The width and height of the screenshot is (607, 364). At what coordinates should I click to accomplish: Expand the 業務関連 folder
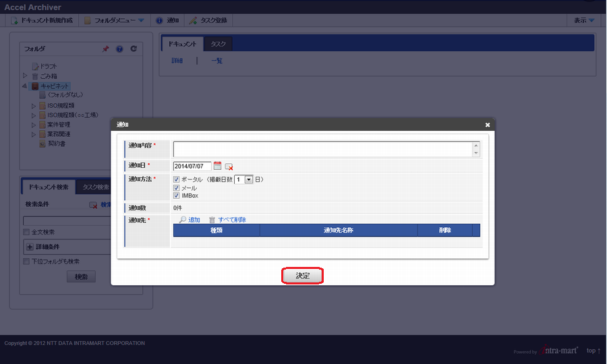coord(34,135)
